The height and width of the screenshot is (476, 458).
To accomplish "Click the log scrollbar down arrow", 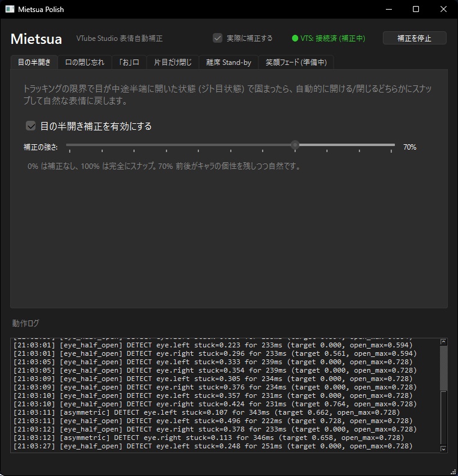I will click(444, 449).
